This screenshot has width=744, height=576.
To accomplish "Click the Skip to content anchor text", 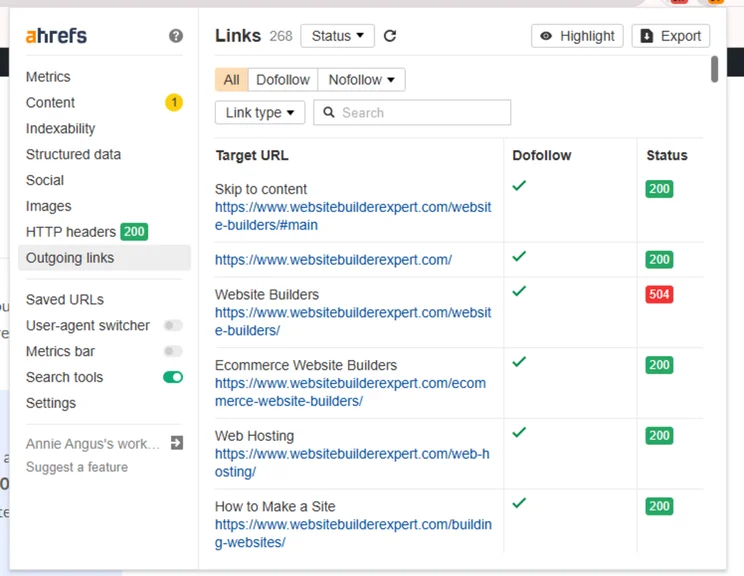I will pos(261,189).
